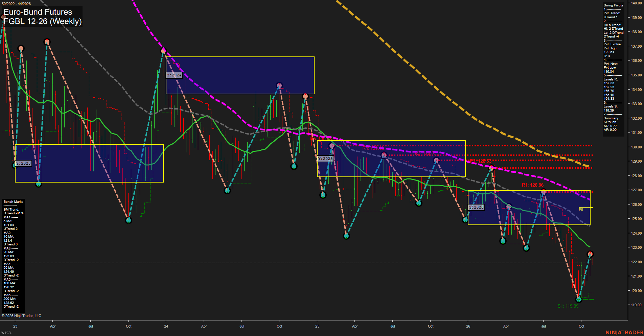Click the 5 MA value 121.04

(x=9, y=225)
